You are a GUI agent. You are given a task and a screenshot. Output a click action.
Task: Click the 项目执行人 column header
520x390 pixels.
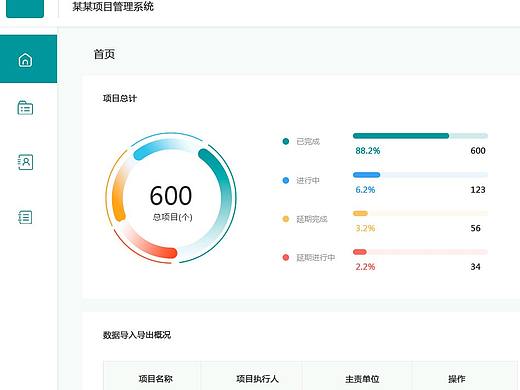pyautogui.click(x=257, y=379)
